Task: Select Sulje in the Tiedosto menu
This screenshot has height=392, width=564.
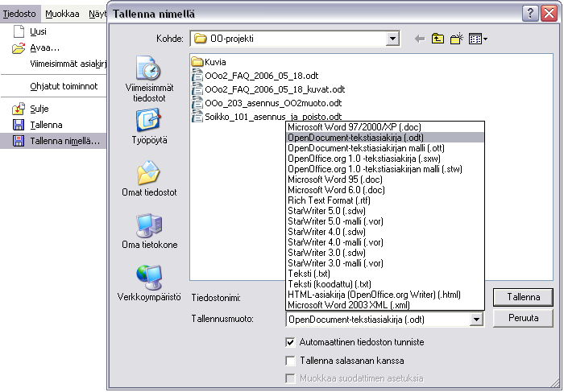Action: pos(53,109)
